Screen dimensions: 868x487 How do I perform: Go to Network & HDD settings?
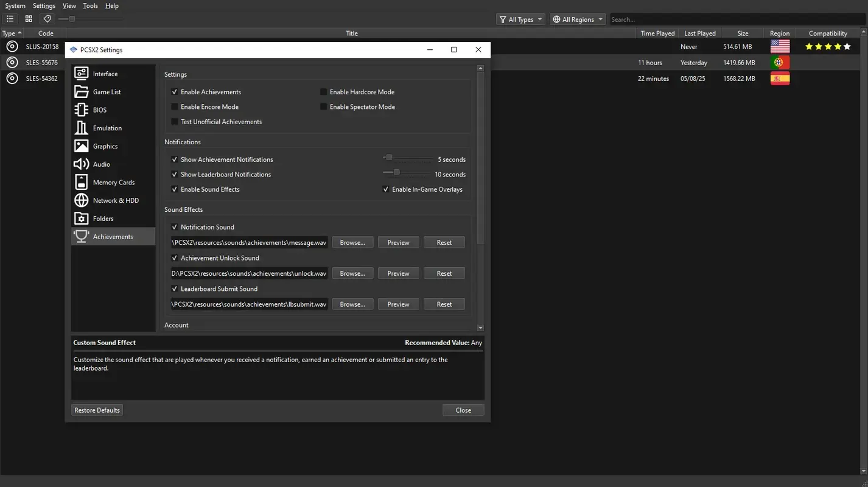pos(116,200)
